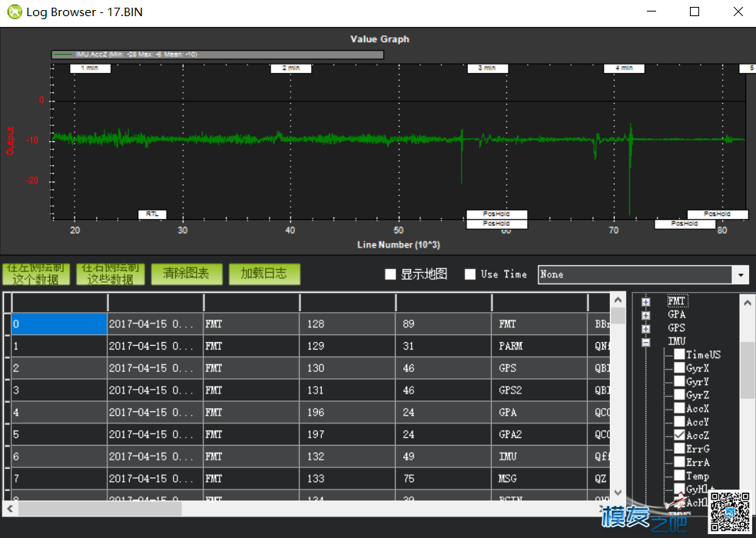Expand the FMT node in the tree
The height and width of the screenshot is (538, 756).
(646, 302)
